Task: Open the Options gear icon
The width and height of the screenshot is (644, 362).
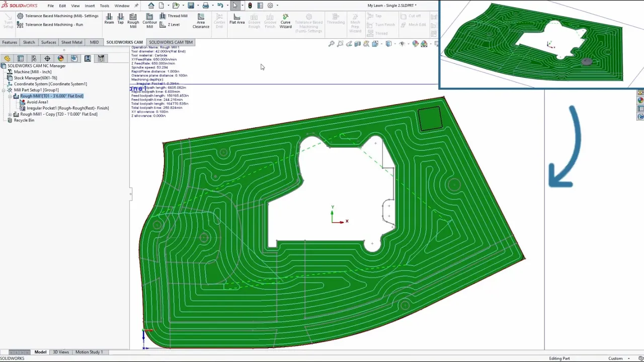Action: tap(270, 6)
